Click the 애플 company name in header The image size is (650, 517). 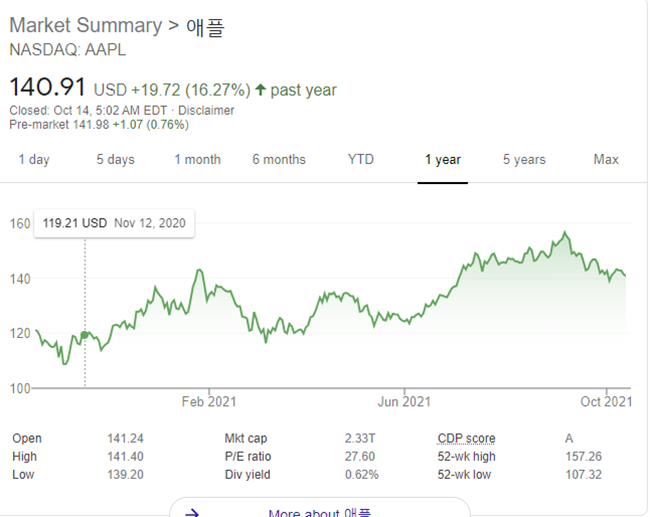pyautogui.click(x=205, y=27)
